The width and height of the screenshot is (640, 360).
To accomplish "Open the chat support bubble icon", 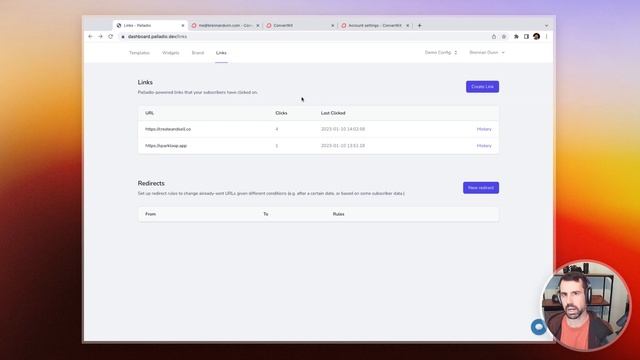I will (x=538, y=327).
